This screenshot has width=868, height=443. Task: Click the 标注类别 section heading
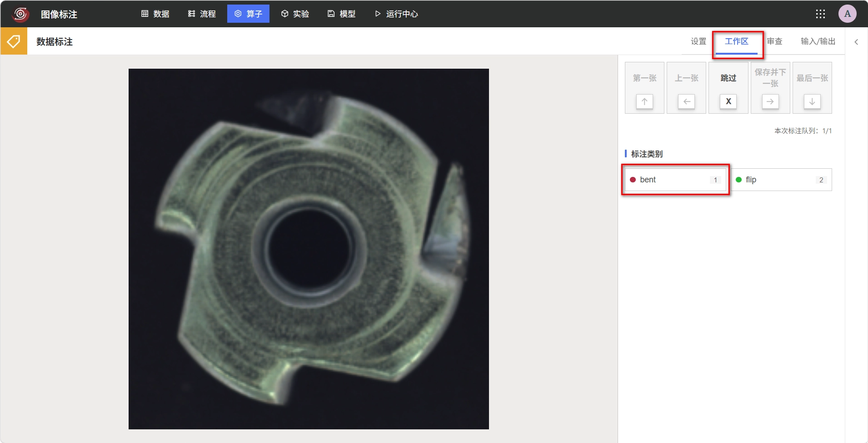(x=647, y=154)
